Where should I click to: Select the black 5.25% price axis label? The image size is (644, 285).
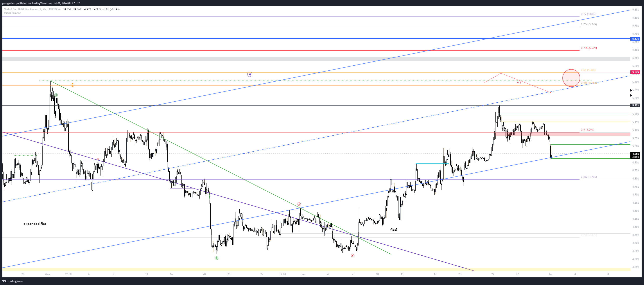(635, 106)
